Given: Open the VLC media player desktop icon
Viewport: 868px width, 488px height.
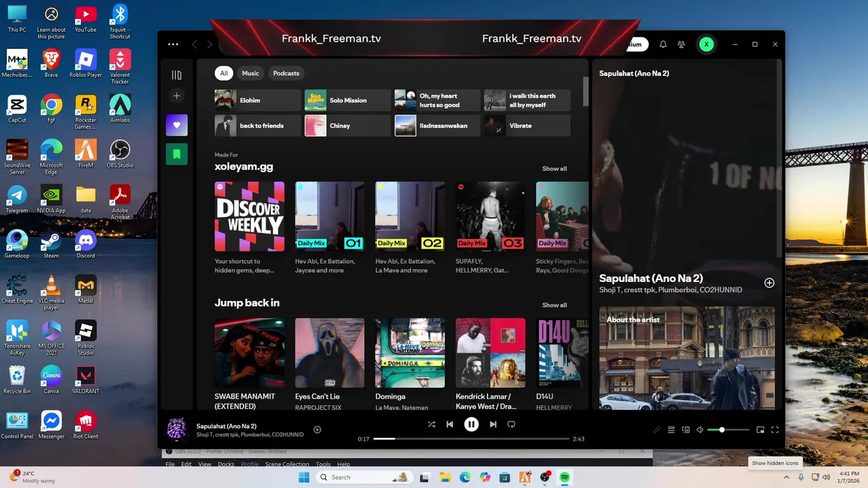Looking at the screenshot, I should (51, 292).
